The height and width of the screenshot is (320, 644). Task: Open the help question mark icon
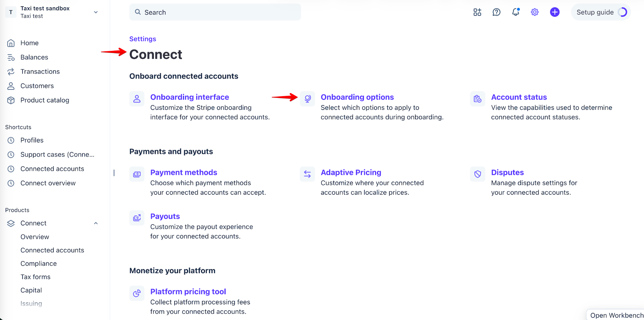tap(496, 12)
